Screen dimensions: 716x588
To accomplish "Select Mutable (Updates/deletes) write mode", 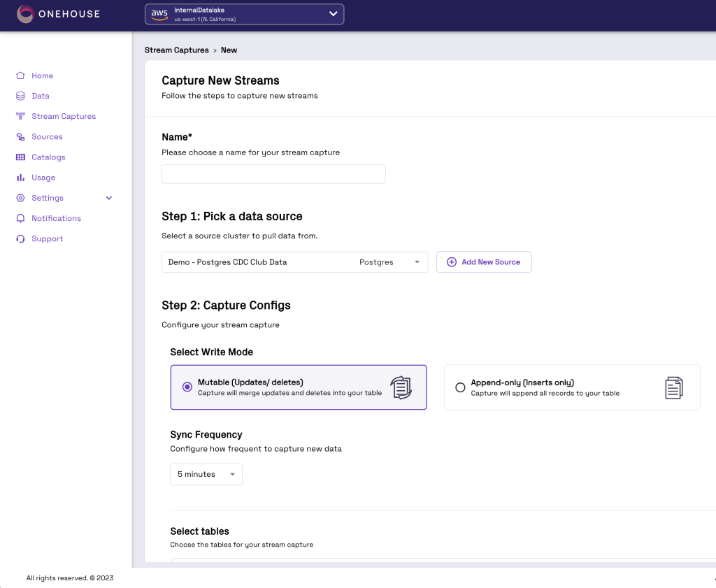I will (187, 386).
